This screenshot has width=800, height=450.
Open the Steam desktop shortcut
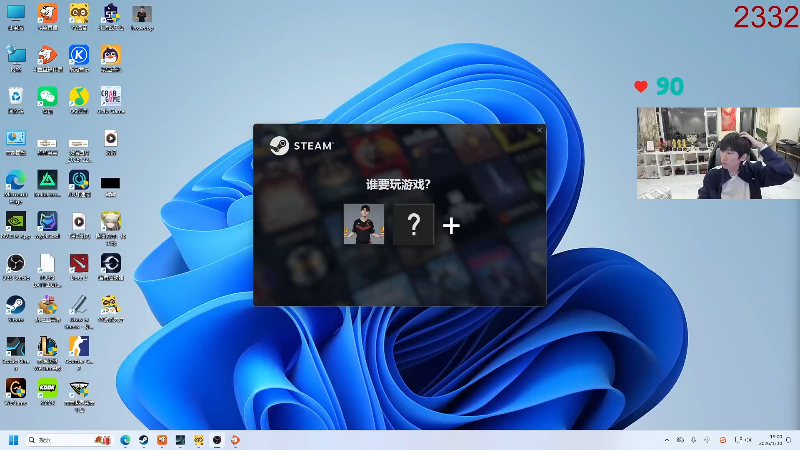point(16,309)
